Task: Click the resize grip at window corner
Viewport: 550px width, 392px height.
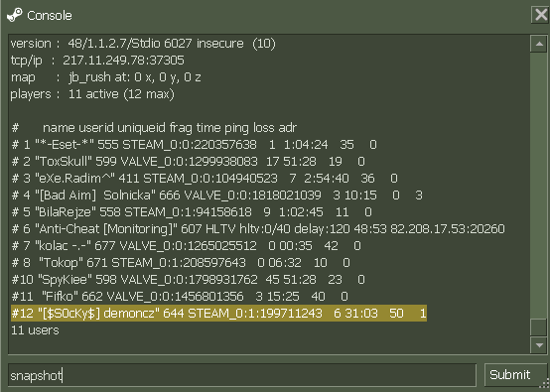Action: click(x=545, y=383)
